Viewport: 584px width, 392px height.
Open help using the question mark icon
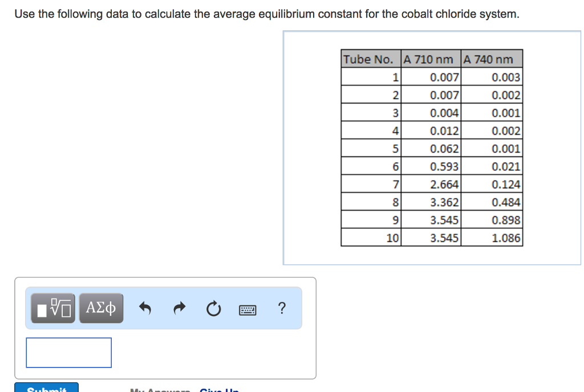click(x=282, y=308)
